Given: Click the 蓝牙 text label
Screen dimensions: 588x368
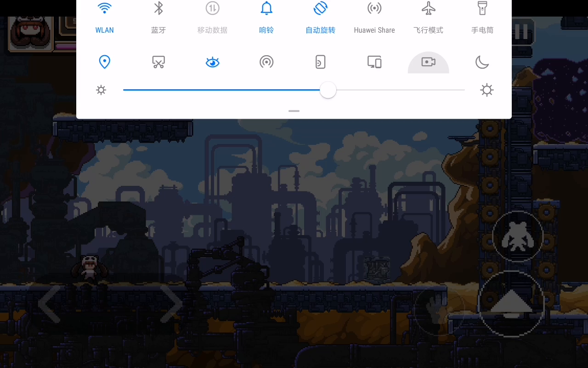Looking at the screenshot, I should tap(158, 30).
